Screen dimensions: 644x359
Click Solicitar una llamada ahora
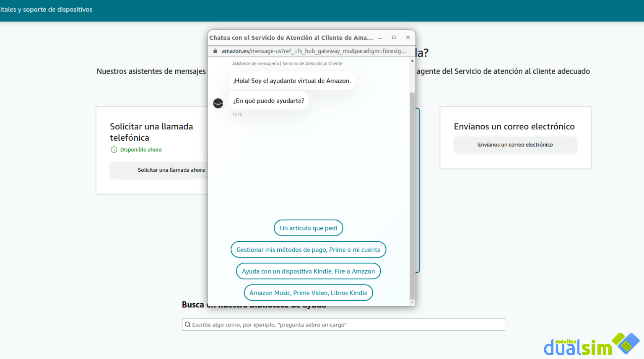point(171,170)
